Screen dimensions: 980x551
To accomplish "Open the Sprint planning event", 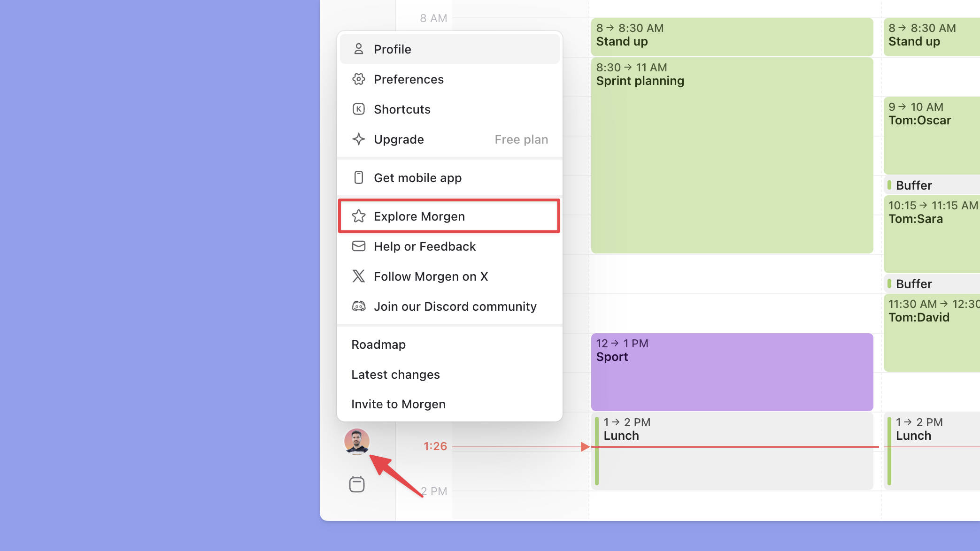I will click(x=732, y=155).
